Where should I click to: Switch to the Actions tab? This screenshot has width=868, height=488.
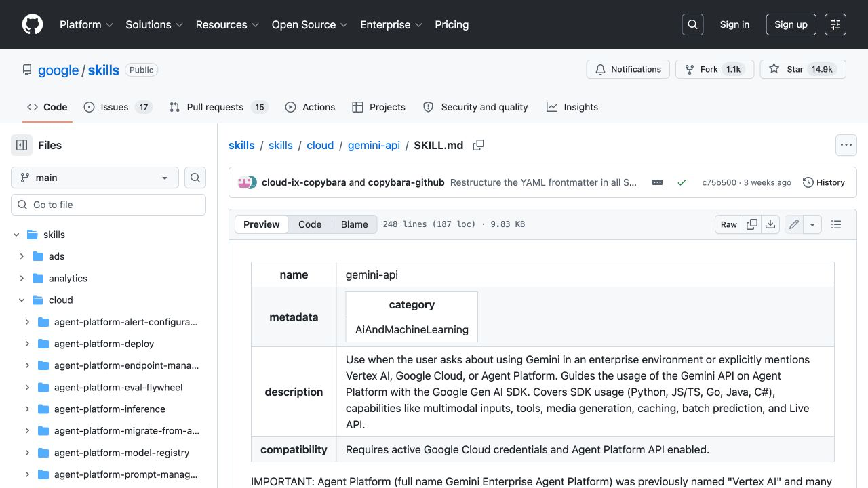[310, 107]
